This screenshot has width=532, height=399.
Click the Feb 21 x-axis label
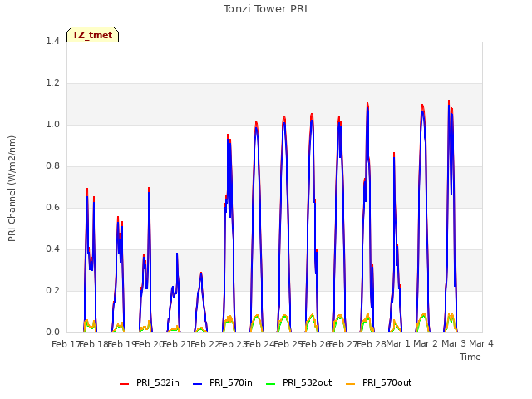coord(177,344)
